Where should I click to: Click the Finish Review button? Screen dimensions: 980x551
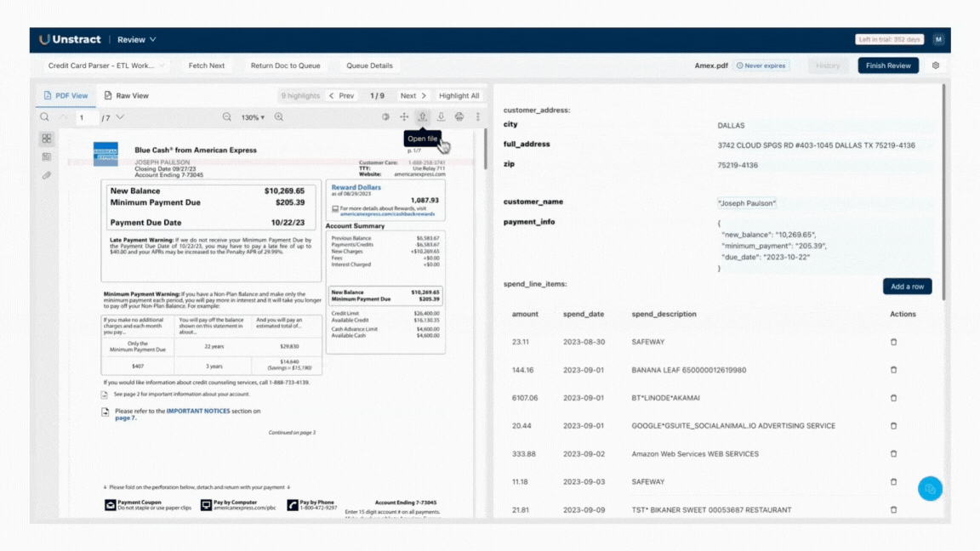pyautogui.click(x=888, y=65)
